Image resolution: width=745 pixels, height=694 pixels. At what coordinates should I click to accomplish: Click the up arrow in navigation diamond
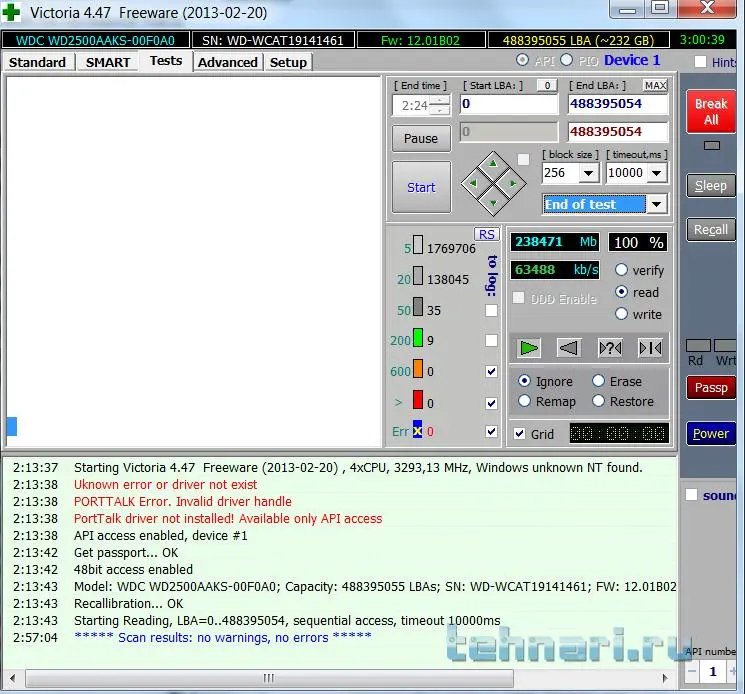[x=493, y=164]
